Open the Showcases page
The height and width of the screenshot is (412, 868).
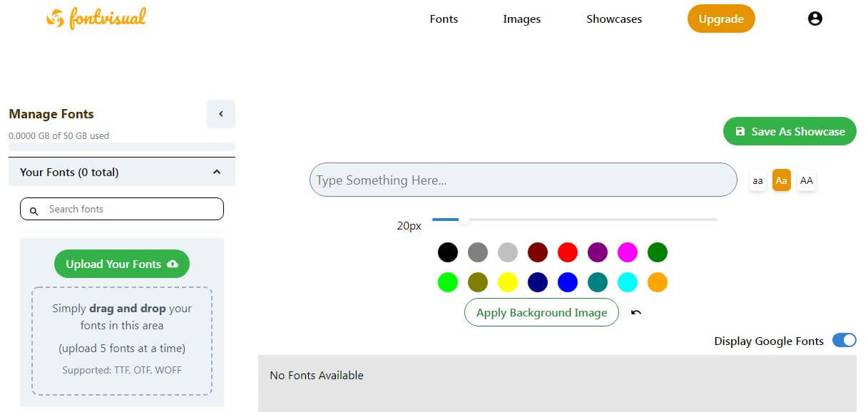pyautogui.click(x=614, y=19)
